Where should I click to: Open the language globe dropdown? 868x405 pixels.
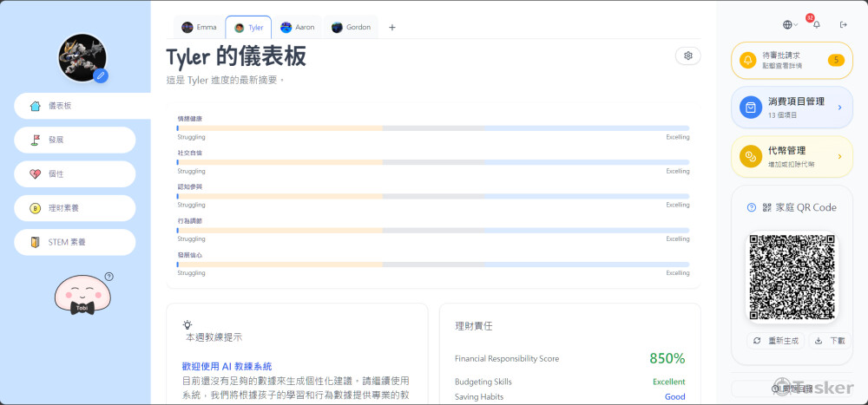click(x=790, y=25)
